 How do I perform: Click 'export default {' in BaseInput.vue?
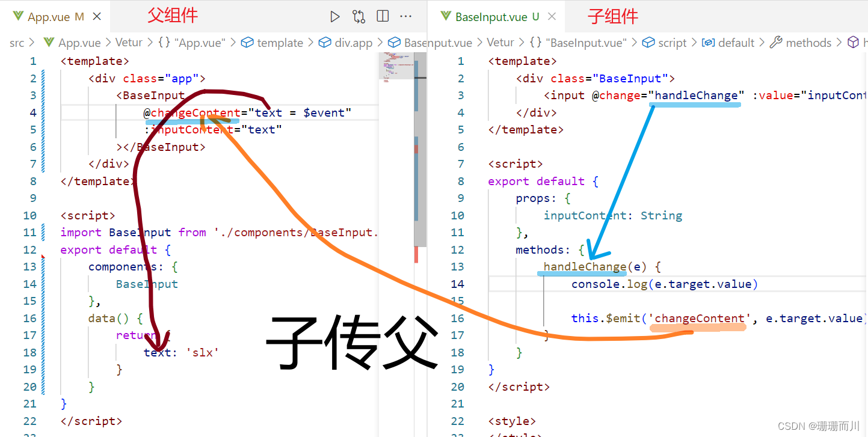click(x=543, y=181)
